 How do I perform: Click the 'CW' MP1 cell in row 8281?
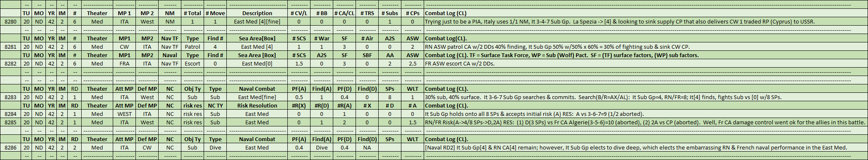(125, 47)
